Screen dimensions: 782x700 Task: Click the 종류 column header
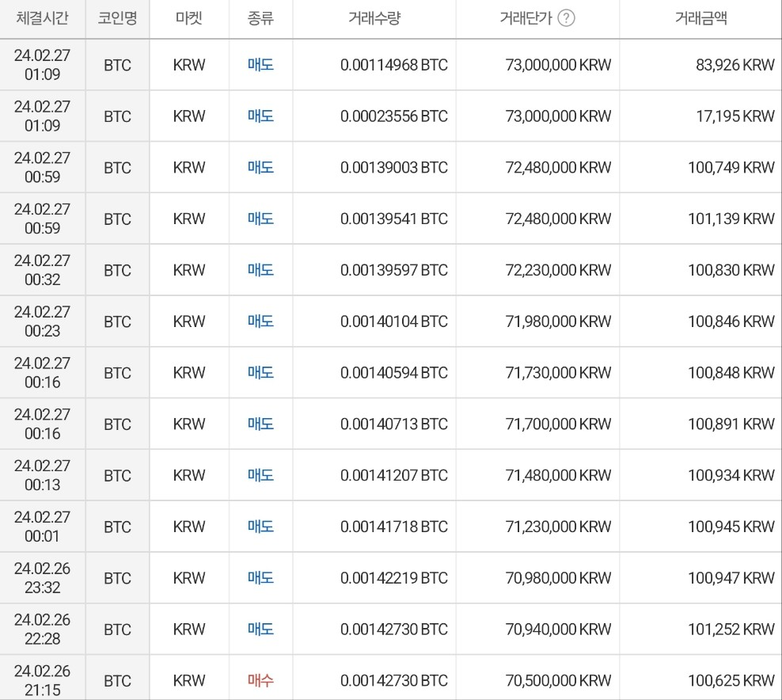[261, 18]
